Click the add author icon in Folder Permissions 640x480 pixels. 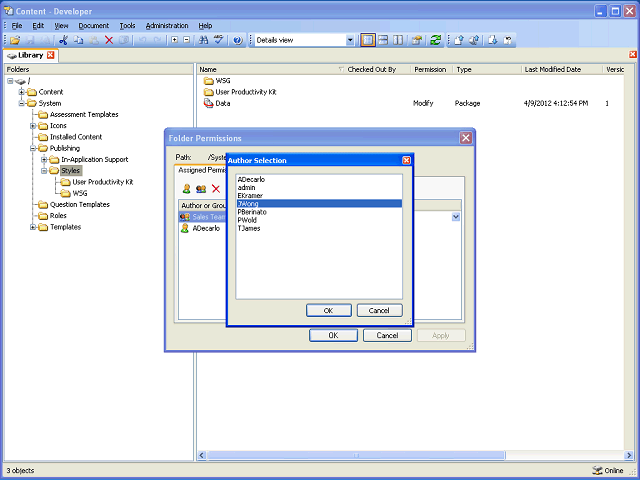[x=187, y=189]
